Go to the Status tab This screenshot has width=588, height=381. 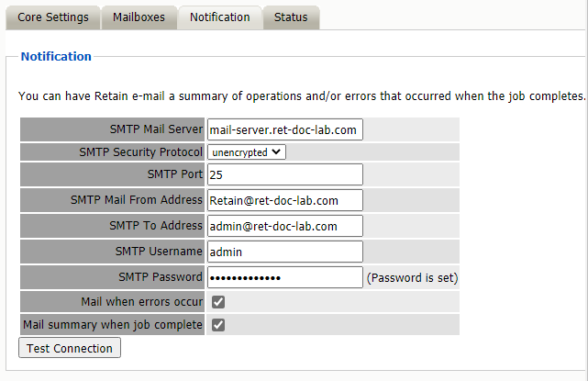point(291,17)
